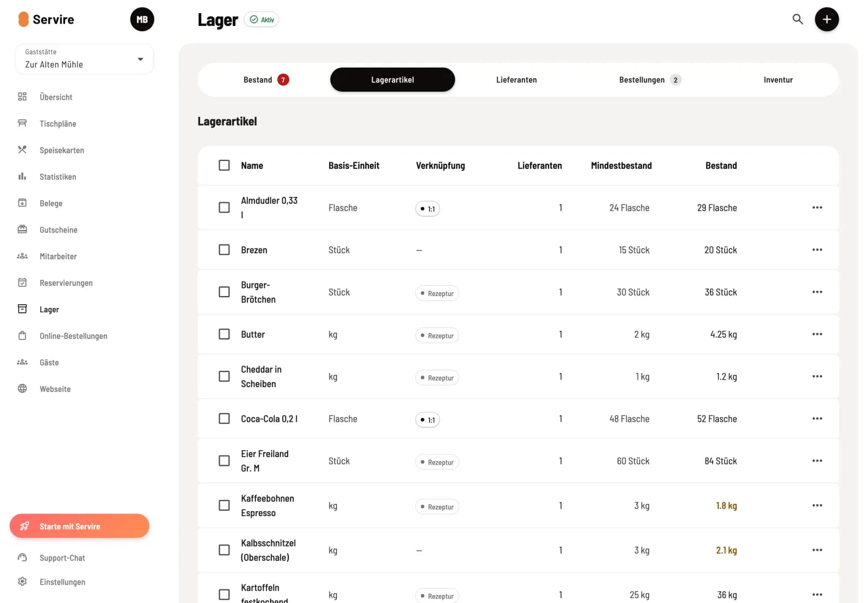Open the MB profile avatar
Viewport: 868px width, 603px height.
(142, 20)
